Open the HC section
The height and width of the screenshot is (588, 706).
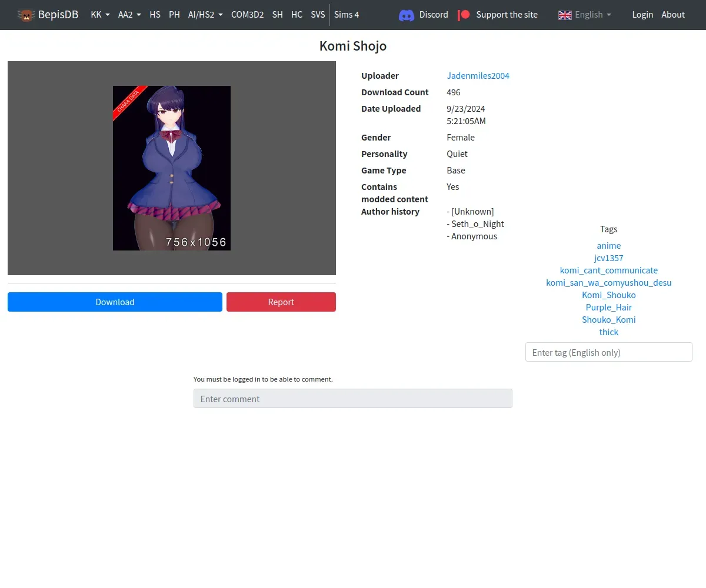pos(297,15)
